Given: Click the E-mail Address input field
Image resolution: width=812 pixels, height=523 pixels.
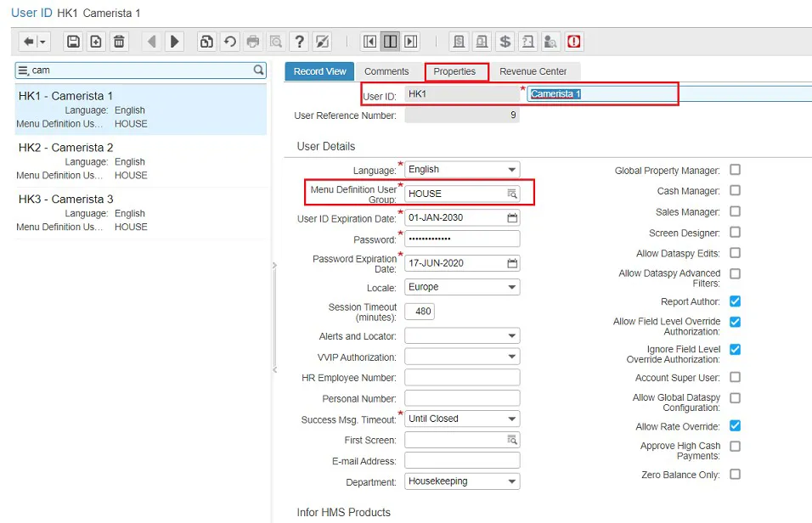Looking at the screenshot, I should pos(462,460).
